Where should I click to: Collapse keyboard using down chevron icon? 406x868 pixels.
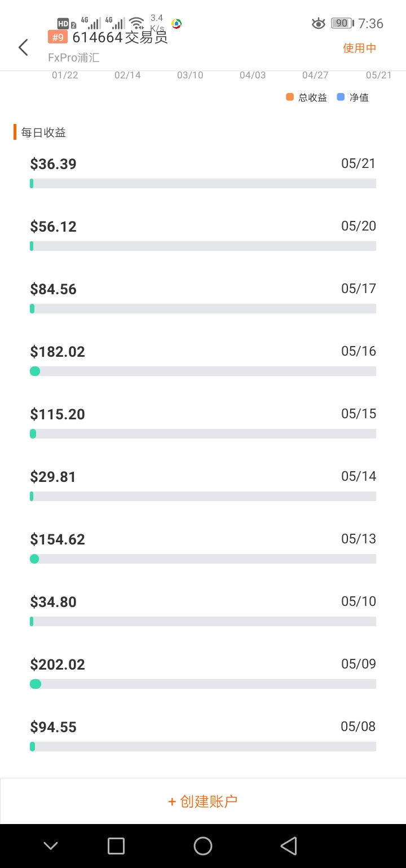[51, 845]
